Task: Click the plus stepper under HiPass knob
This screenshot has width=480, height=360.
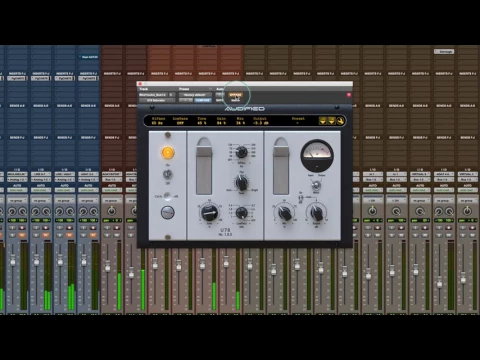Action: [x=250, y=163]
